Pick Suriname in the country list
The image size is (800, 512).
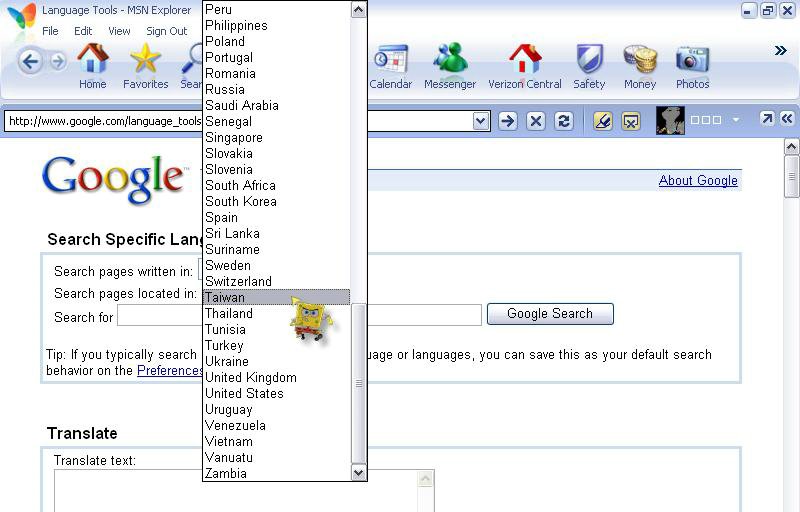pos(276,249)
